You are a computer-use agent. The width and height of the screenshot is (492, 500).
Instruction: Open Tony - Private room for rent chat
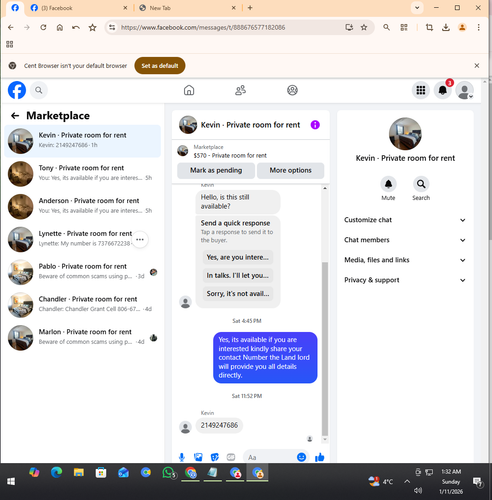coord(83,173)
